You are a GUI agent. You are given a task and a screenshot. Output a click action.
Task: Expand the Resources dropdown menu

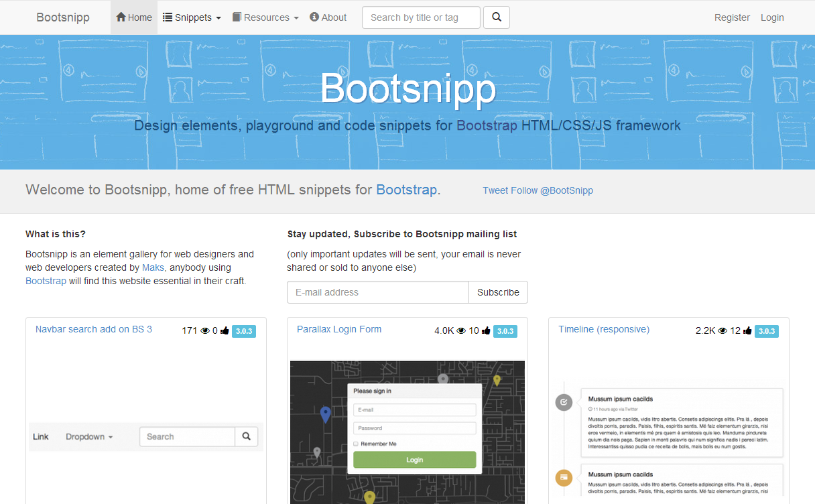[x=265, y=17]
